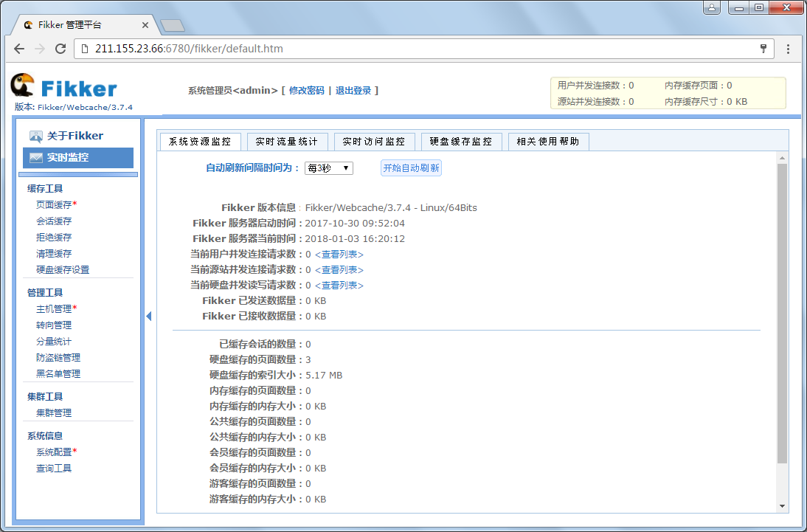Click the 内存缓存页面 status entry

pos(698,86)
